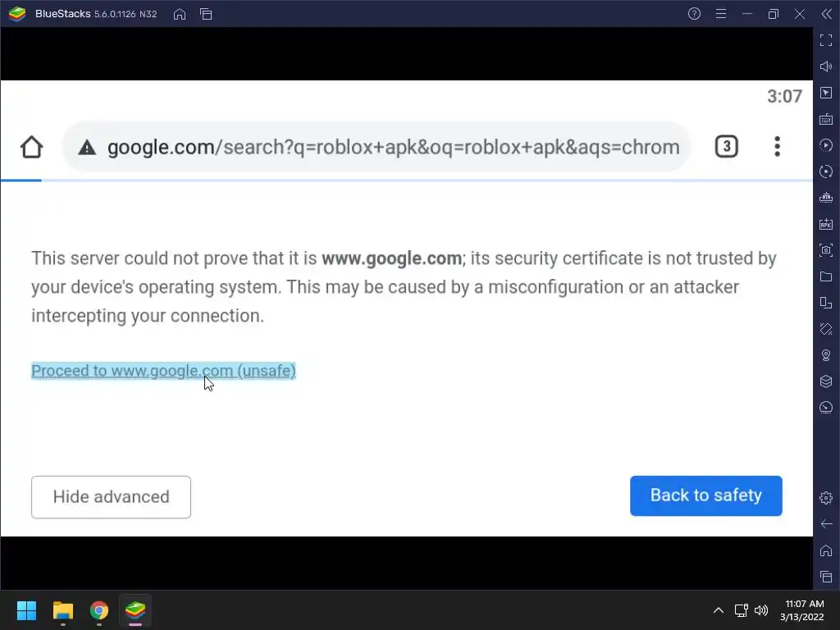This screenshot has height=630, width=840.
Task: Open Chrome's three-dot overflow menu
Action: pyautogui.click(x=778, y=146)
